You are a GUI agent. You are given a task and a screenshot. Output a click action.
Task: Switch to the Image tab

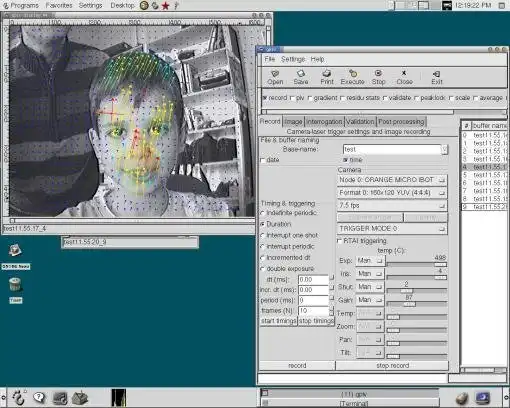293,122
